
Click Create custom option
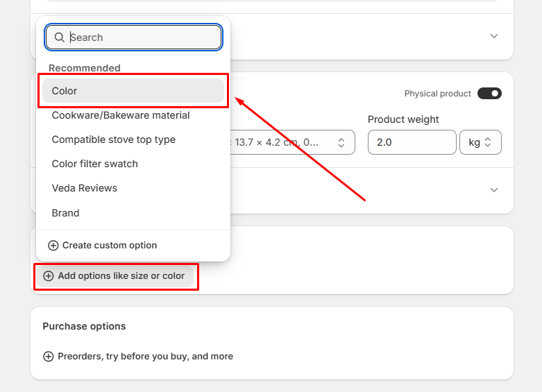pyautogui.click(x=109, y=245)
